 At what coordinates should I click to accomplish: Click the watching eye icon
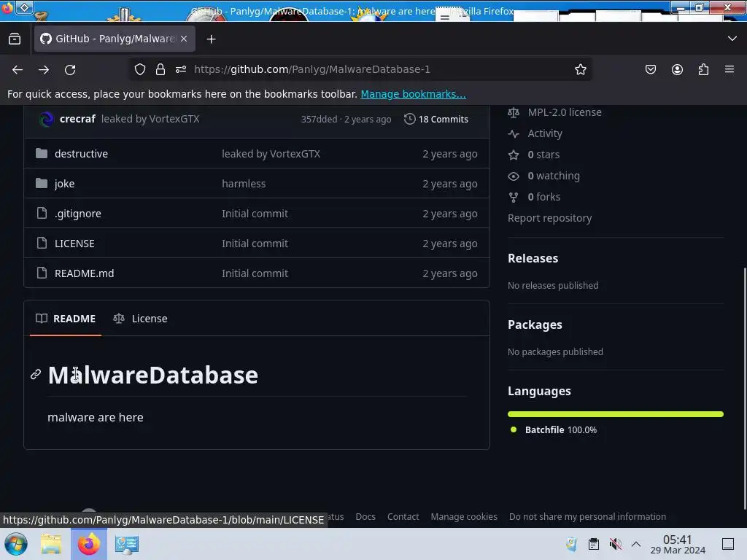(x=514, y=176)
